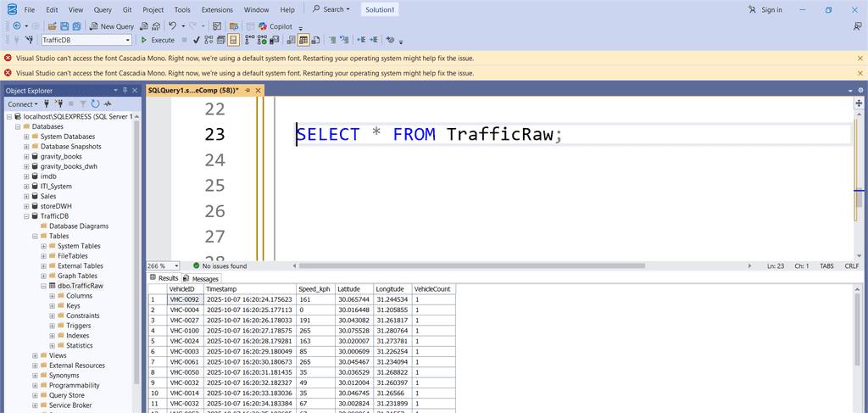Viewport: 868px width, 413px height.
Task: Click the Activity Monitor icon in Object Explorer
Action: [108, 103]
